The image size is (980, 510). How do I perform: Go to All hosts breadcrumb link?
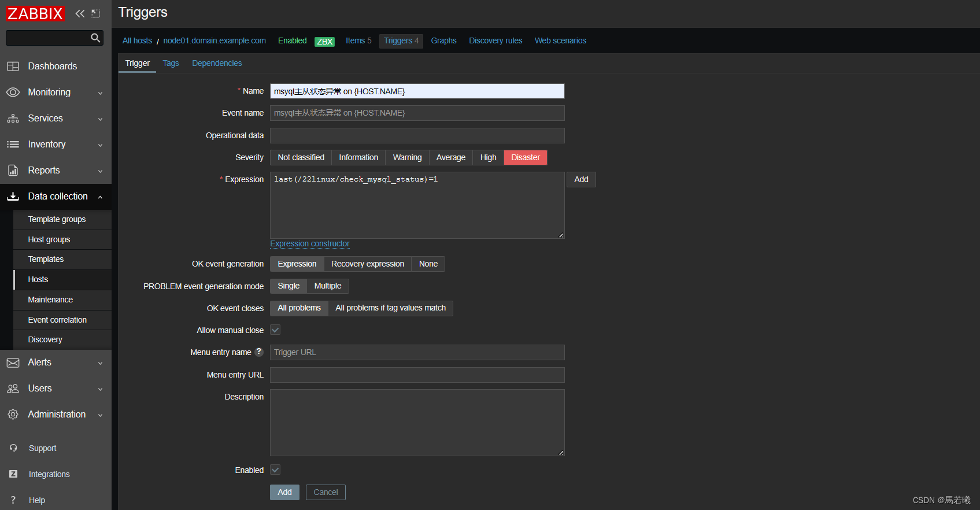pyautogui.click(x=137, y=40)
